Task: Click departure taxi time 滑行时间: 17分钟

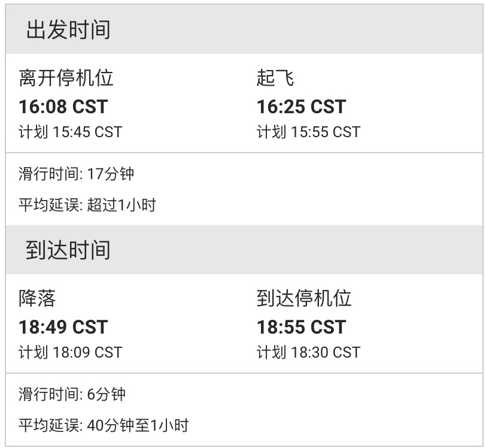Action: pyautogui.click(x=76, y=174)
